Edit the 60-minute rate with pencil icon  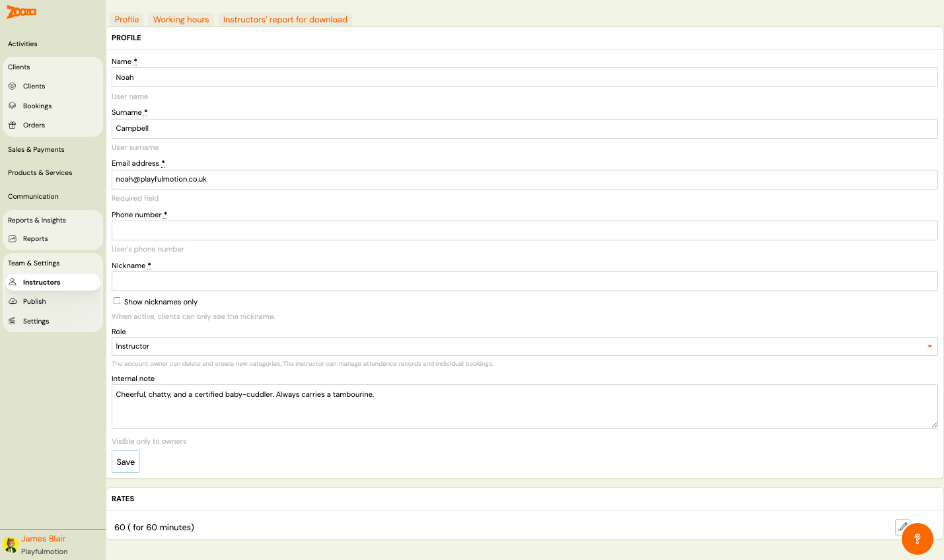pos(902,527)
